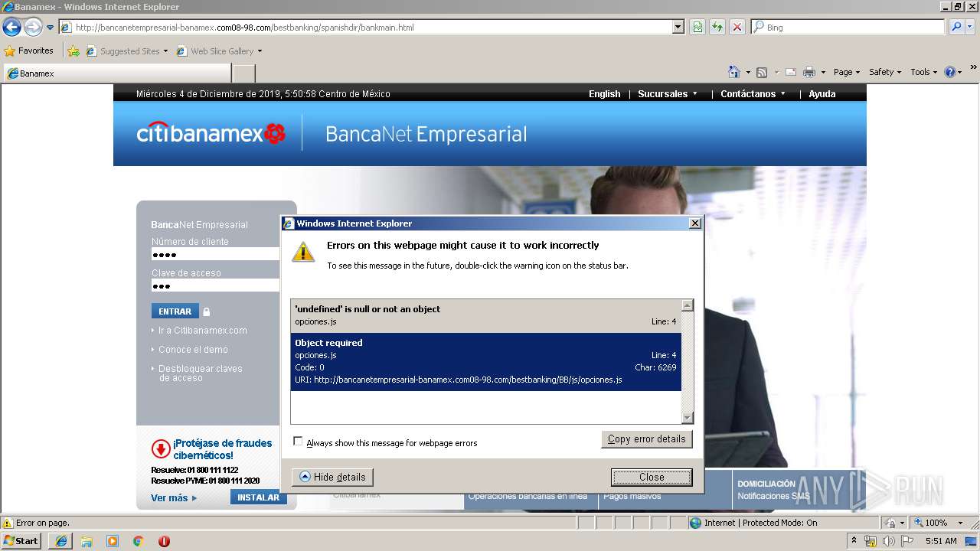
Task: Open the Compatibility View icon beside address bar
Action: pyautogui.click(x=697, y=27)
